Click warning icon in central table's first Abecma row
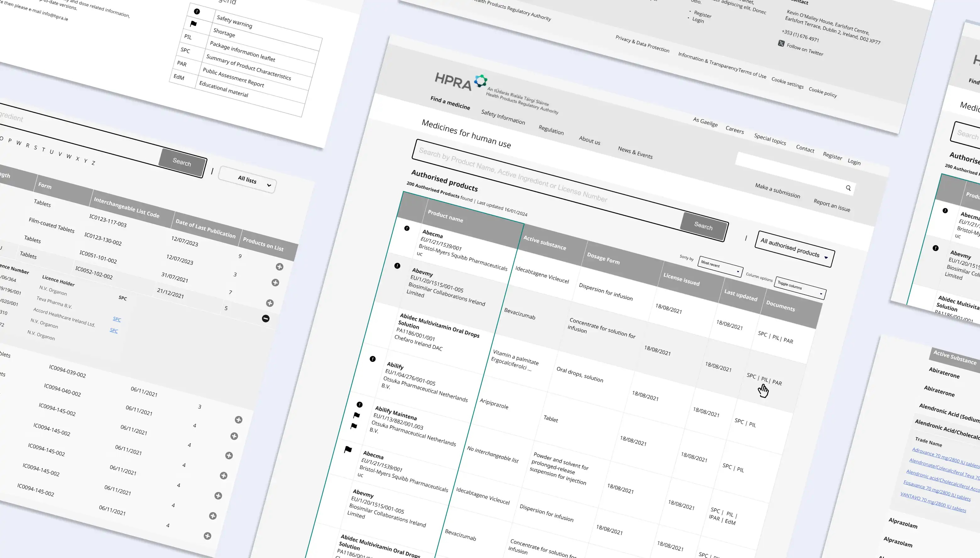Image resolution: width=980 pixels, height=558 pixels. pos(407,228)
